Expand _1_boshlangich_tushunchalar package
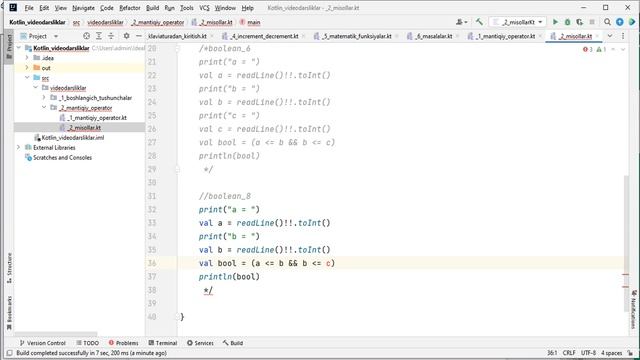 (x=44, y=98)
